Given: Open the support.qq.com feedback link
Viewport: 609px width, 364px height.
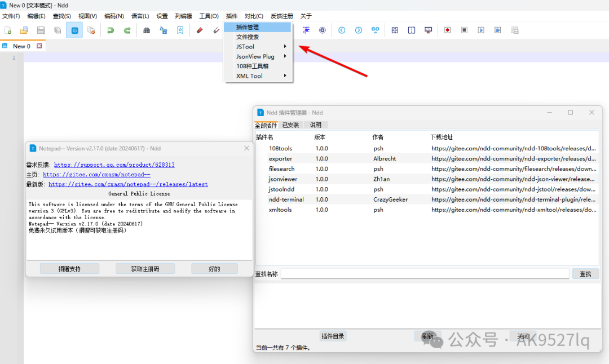Looking at the screenshot, I should tap(114, 165).
